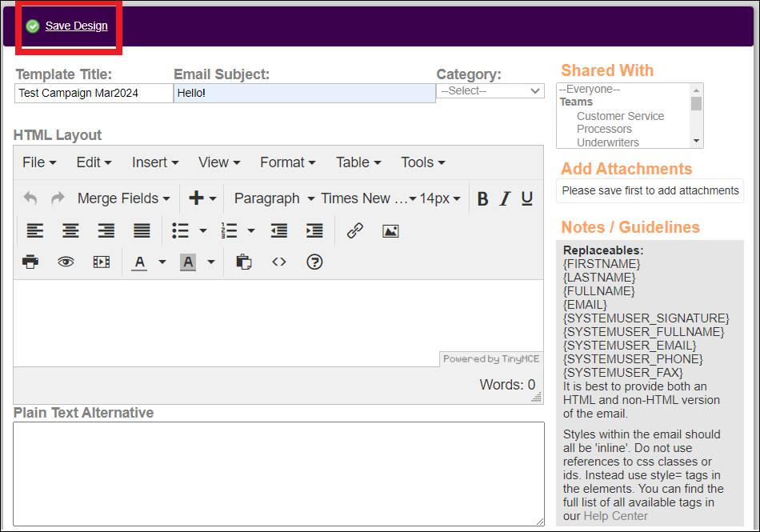760x532 pixels.
Task: Apply the background color A button
Action: (x=188, y=262)
